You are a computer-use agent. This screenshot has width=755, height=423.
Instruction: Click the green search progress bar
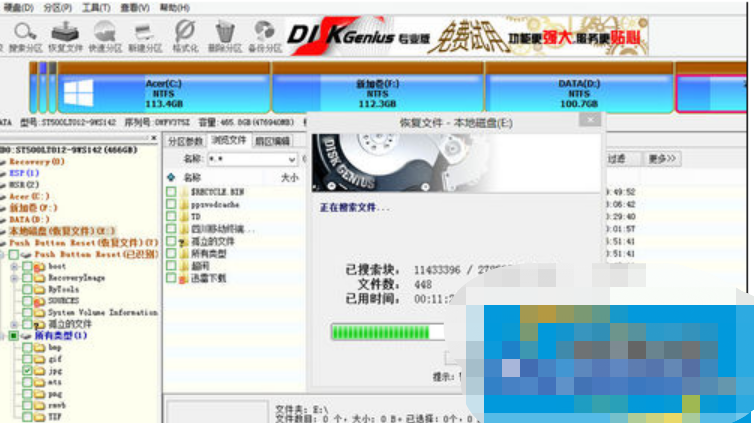388,332
